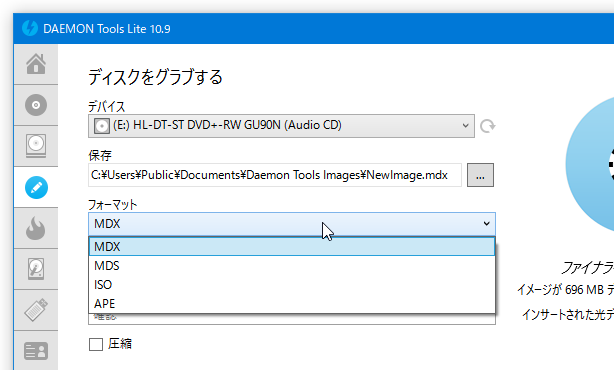This screenshot has height=370, width=614.
Task: Select the Image Editor pencil icon
Action: pyautogui.click(x=36, y=187)
